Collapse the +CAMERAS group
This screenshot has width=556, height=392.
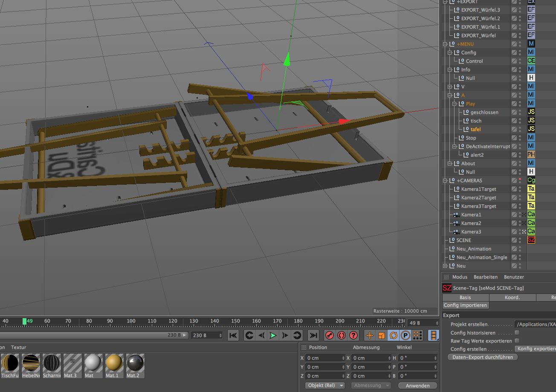coord(445,180)
